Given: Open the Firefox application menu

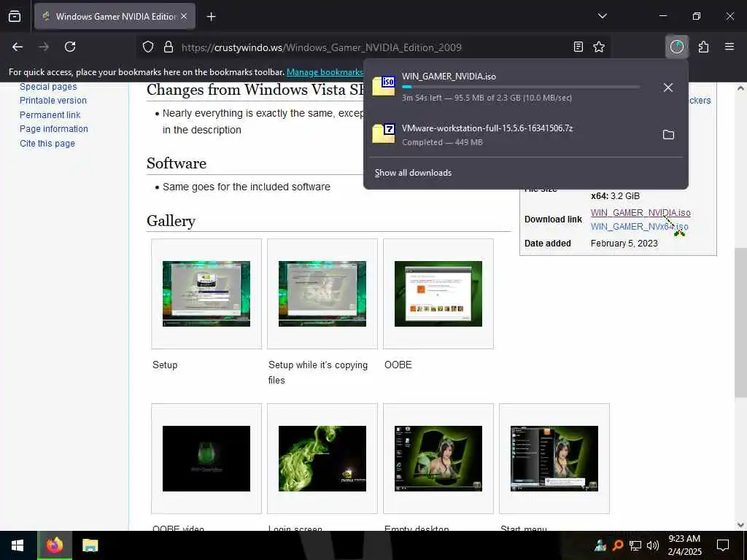Looking at the screenshot, I should tap(729, 47).
